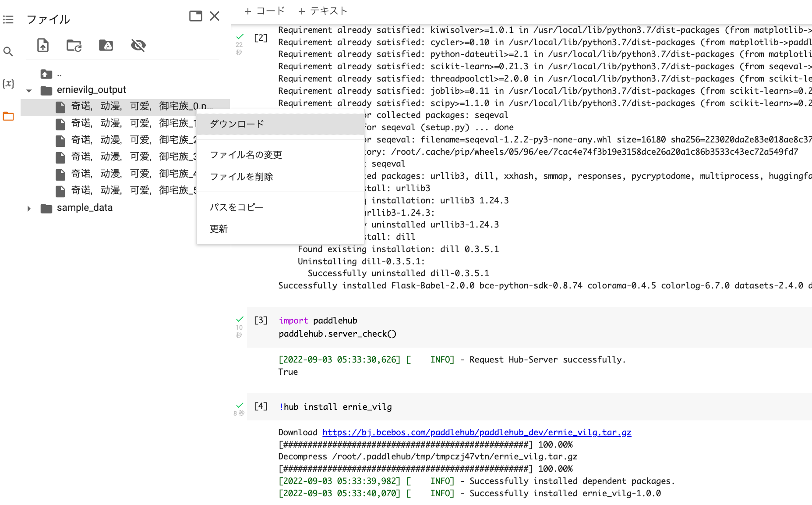Choose ファイルを削除 from context menu
The image size is (812, 505).
tap(280, 177)
